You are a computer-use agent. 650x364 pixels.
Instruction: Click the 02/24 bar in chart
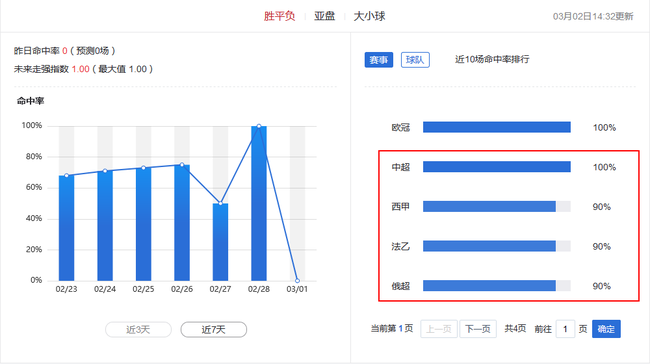click(105, 226)
